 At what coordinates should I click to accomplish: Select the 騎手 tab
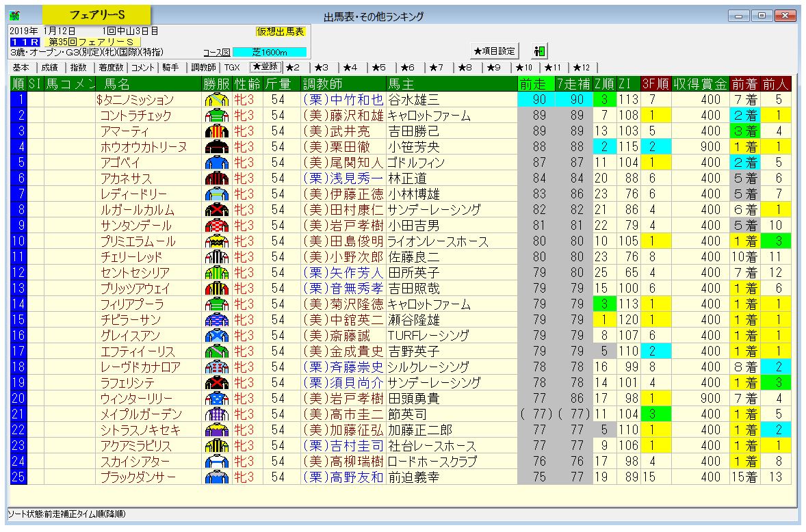[171, 68]
